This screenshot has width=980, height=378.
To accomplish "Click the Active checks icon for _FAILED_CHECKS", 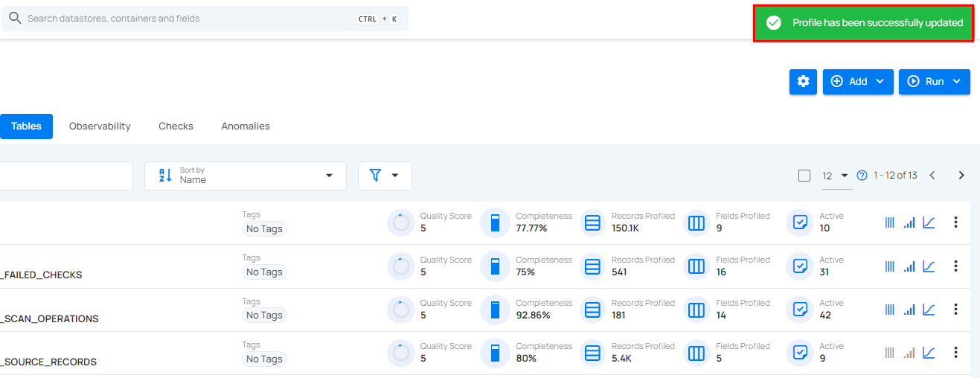I will [x=801, y=266].
